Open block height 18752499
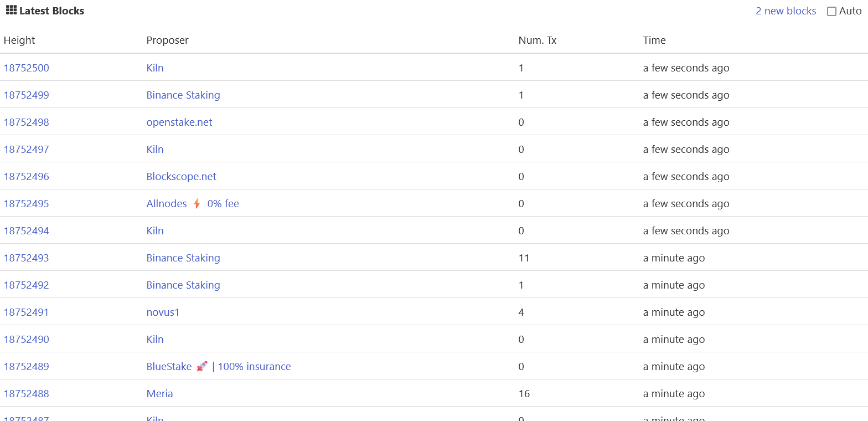Image resolution: width=868 pixels, height=421 pixels. pyautogui.click(x=27, y=95)
